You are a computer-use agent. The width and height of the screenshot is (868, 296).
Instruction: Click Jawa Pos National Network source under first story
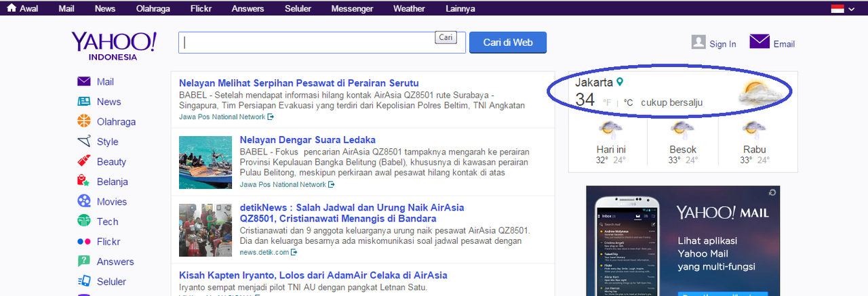tap(222, 117)
